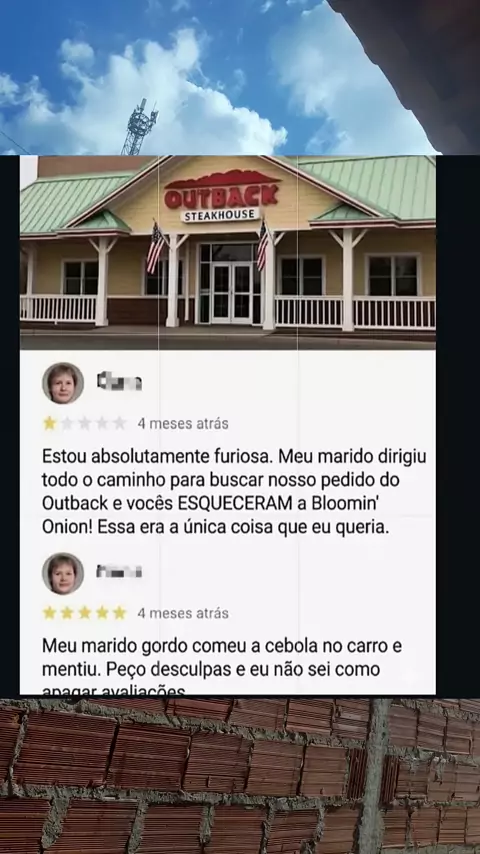Viewport: 480px width, 854px height.
Task: Click the white Steakhouse sign below the logo
Action: point(220,215)
